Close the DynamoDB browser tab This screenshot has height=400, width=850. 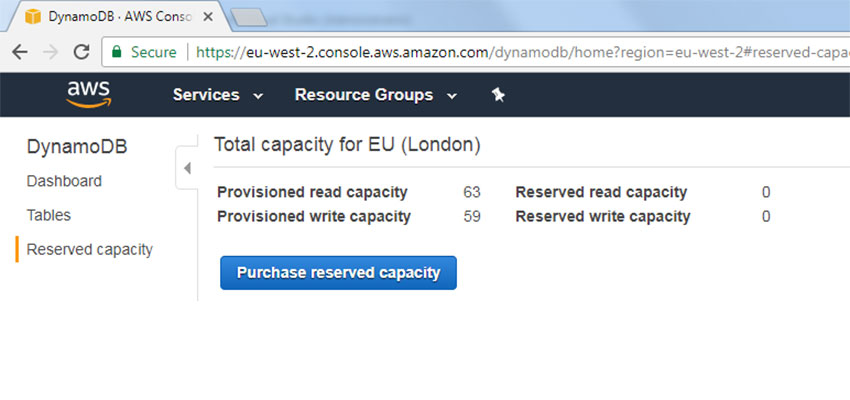208,17
